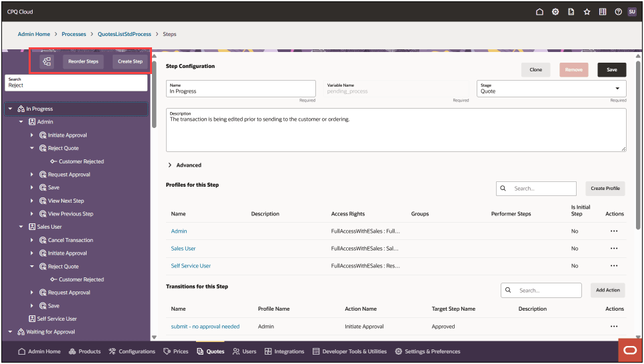This screenshot has height=364, width=644.
Task: Open the submit - no approval needed transition
Action: coord(205,327)
